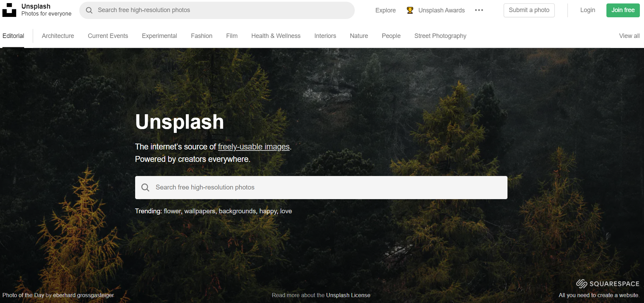Click the hero search magnifier icon
The width and height of the screenshot is (644, 303).
[x=145, y=187]
